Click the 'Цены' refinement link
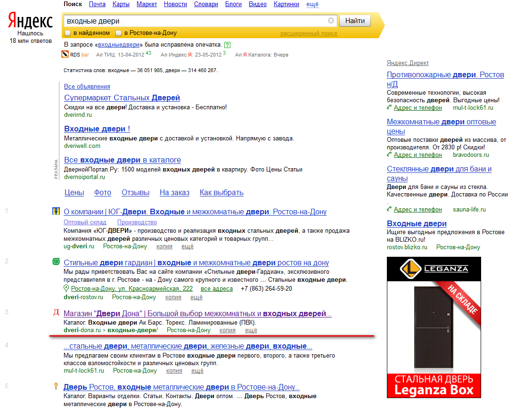 pyautogui.click(x=74, y=193)
